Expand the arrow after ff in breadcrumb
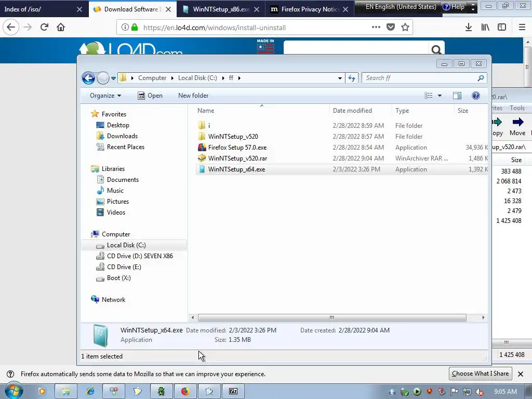 [239, 78]
